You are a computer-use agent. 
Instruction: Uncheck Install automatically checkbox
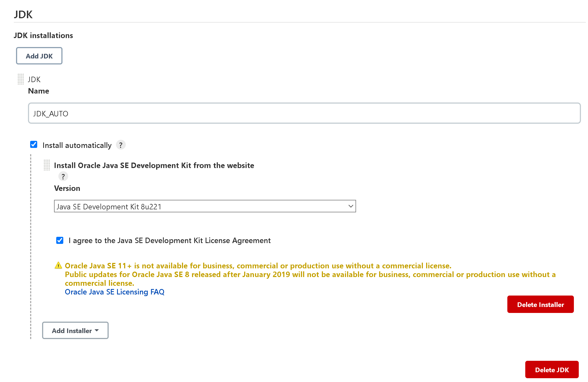34,144
